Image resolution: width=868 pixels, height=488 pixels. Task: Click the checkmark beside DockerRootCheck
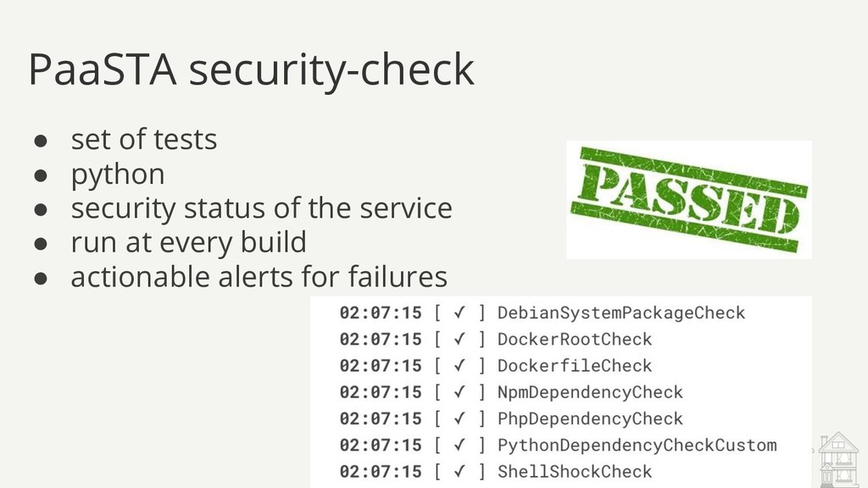coord(459,339)
